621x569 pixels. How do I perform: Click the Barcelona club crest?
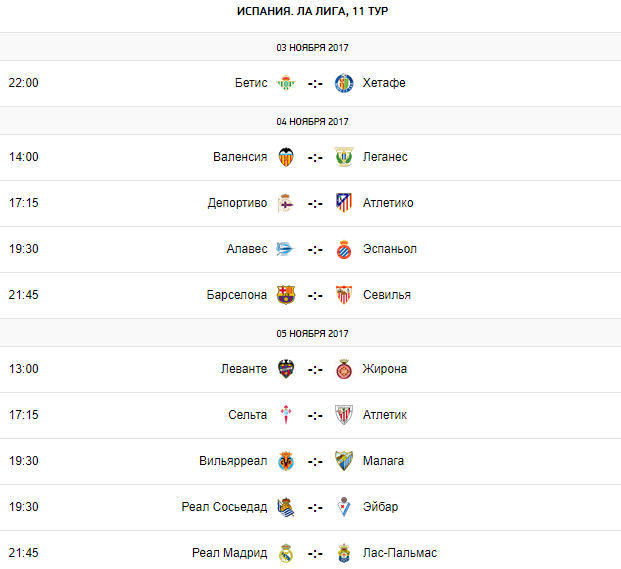pos(286,295)
